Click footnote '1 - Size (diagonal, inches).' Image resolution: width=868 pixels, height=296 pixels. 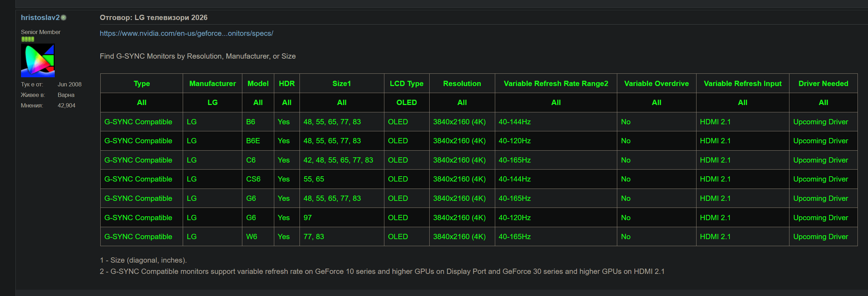pyautogui.click(x=143, y=260)
